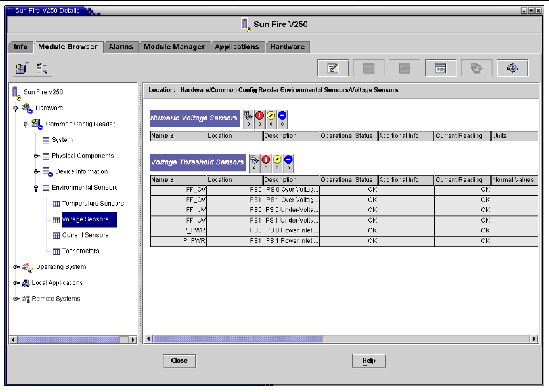Image resolution: width=549 pixels, height=392 pixels.
Task: Collapse the Environmental Sensors node
Action: tap(36, 188)
